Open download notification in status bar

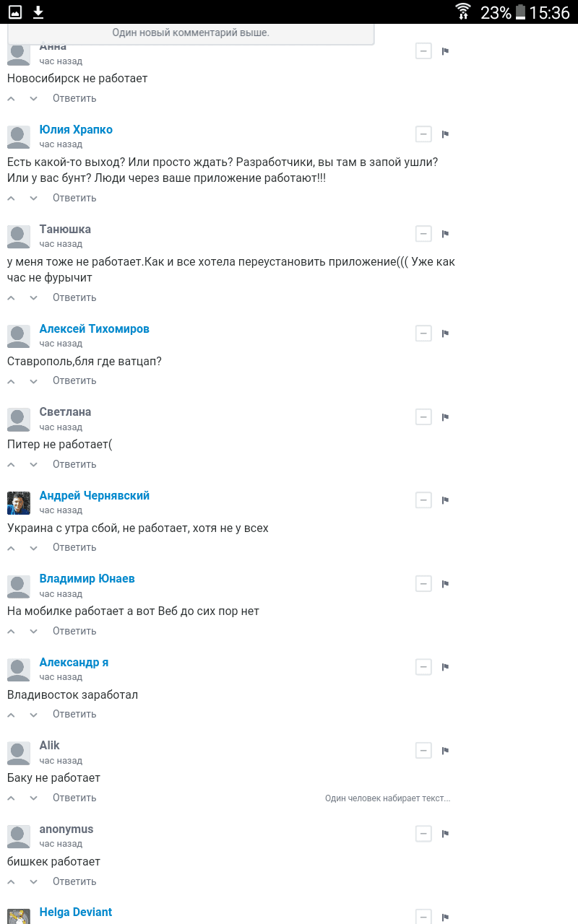click(x=38, y=12)
